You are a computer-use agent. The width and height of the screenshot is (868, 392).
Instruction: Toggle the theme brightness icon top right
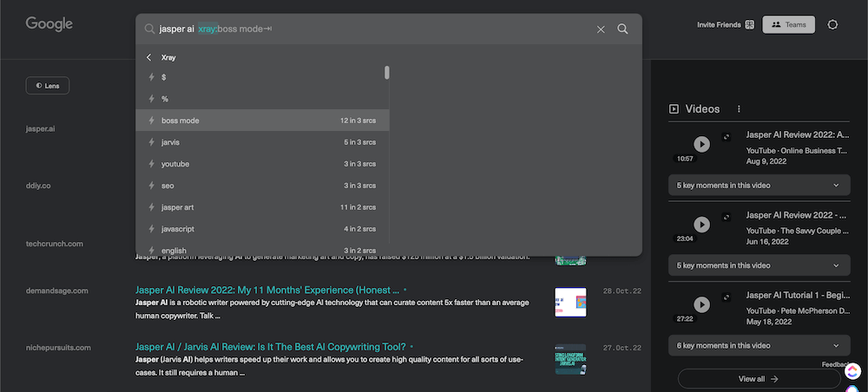(x=832, y=25)
